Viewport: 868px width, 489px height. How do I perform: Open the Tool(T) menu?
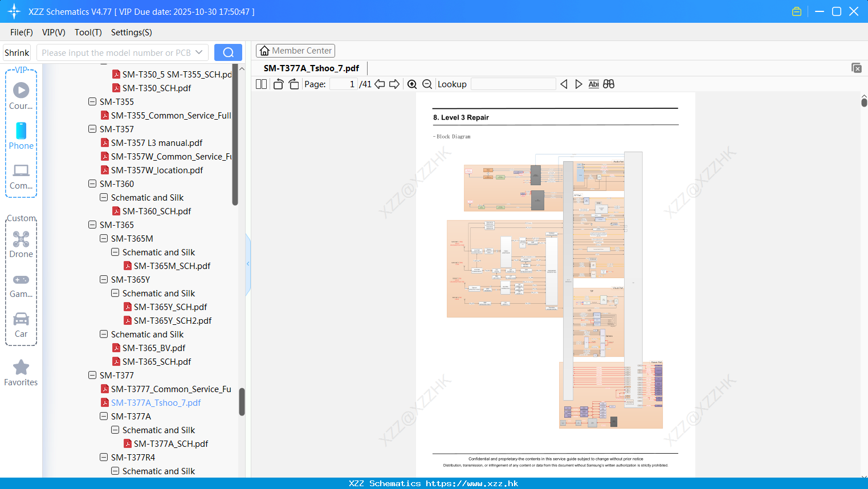88,32
